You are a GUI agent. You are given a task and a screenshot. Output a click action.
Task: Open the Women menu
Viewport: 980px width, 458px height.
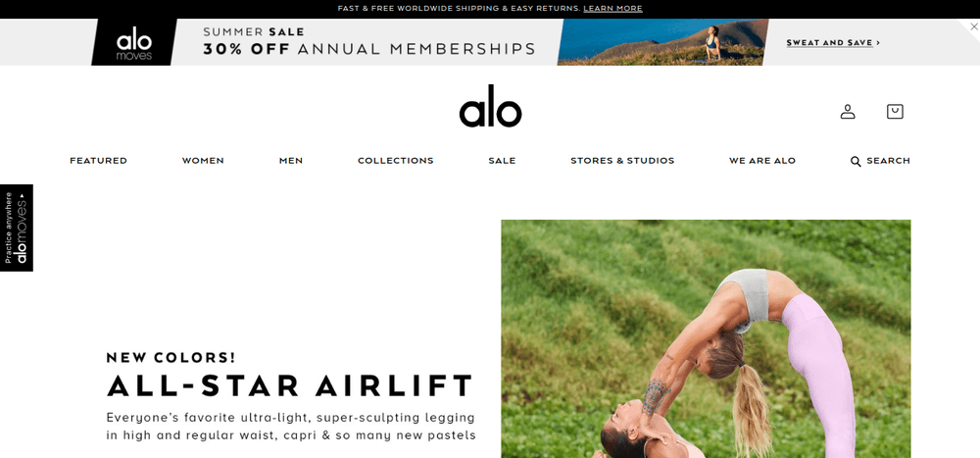click(x=203, y=161)
